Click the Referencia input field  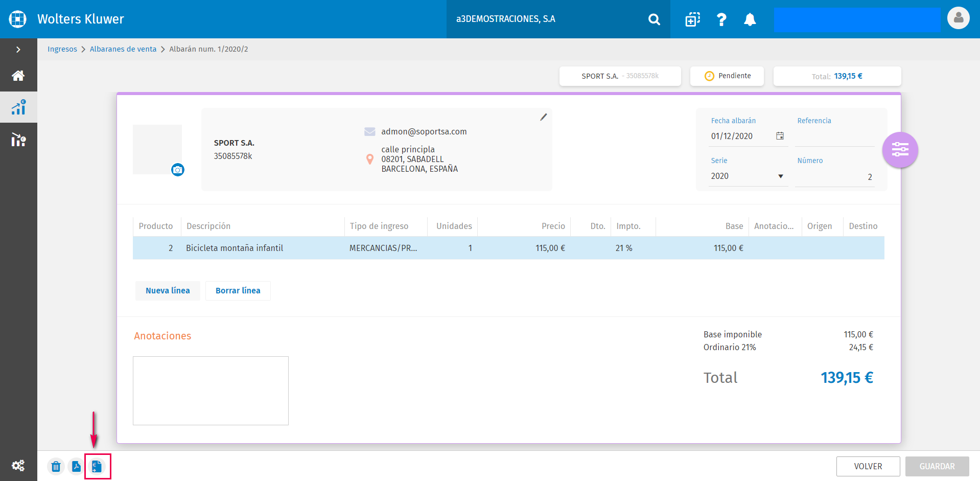[x=835, y=136]
